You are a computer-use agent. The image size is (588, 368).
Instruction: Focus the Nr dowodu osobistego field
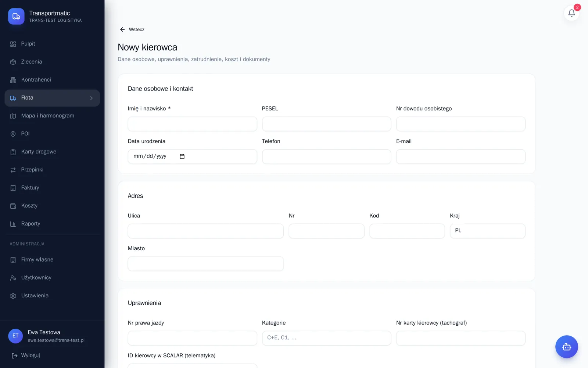[460, 124]
